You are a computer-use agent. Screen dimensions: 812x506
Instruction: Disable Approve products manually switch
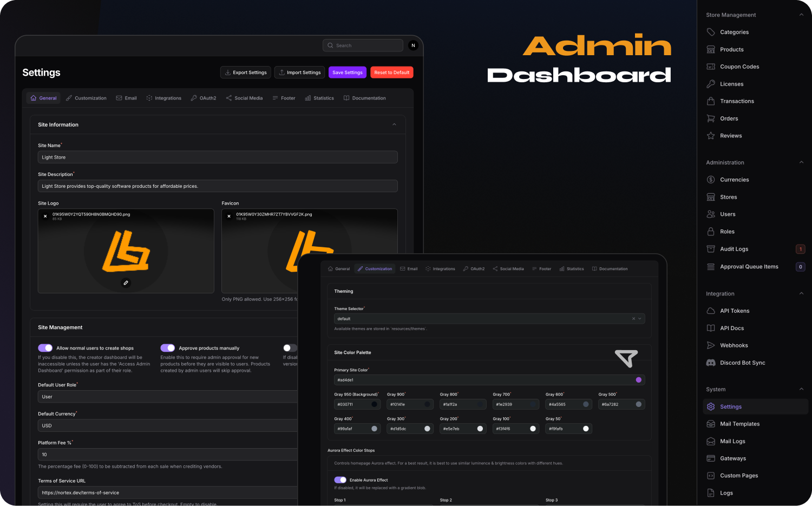(x=168, y=348)
